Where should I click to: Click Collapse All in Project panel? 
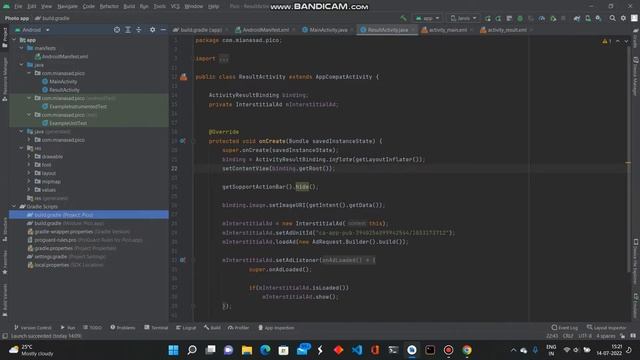tap(139, 30)
